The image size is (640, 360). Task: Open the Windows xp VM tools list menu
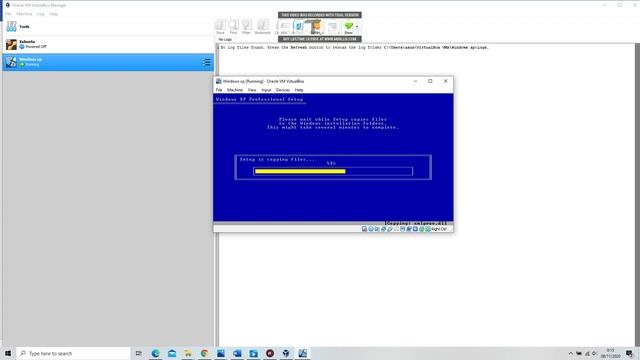click(207, 62)
